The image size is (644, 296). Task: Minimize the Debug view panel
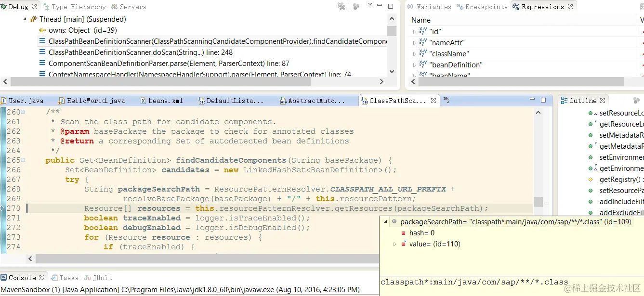point(381,6)
